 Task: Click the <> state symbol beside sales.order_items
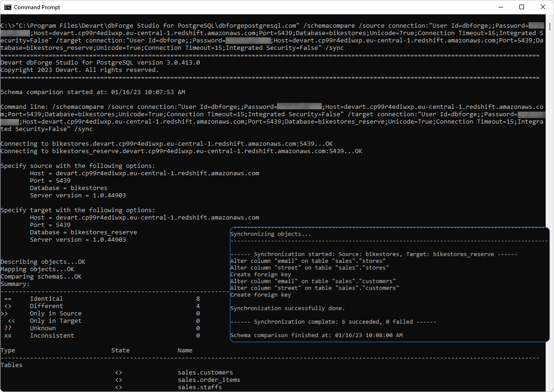(x=119, y=380)
